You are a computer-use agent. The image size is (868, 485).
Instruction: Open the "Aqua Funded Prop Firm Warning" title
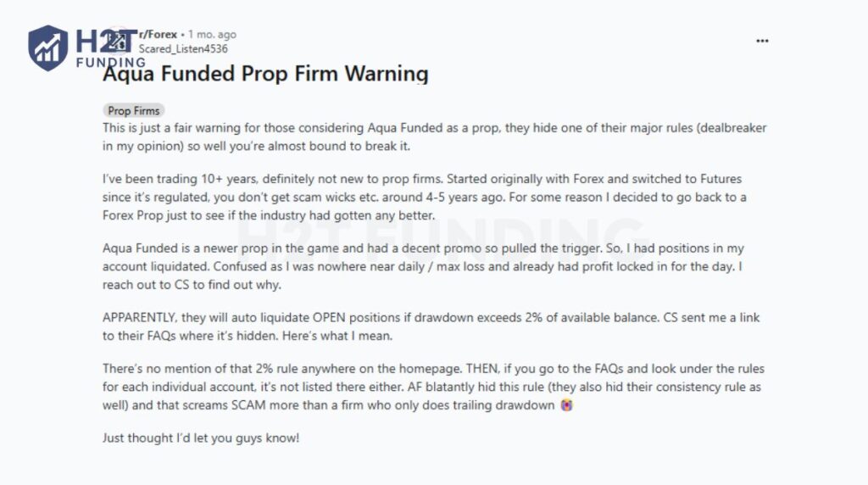[x=265, y=74]
